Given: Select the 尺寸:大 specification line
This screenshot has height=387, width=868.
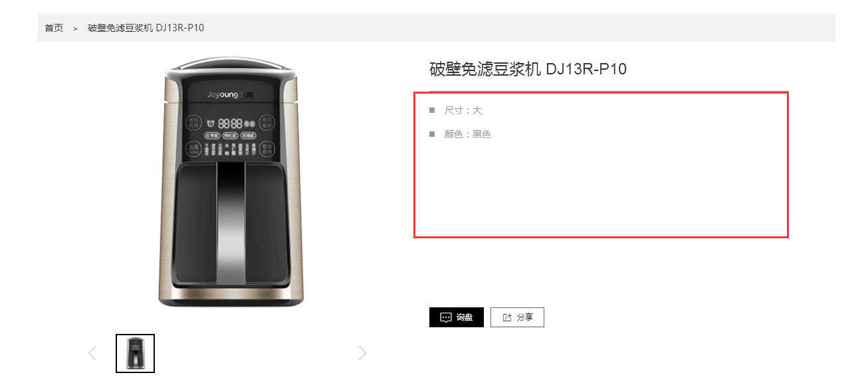Looking at the screenshot, I should coord(463,110).
